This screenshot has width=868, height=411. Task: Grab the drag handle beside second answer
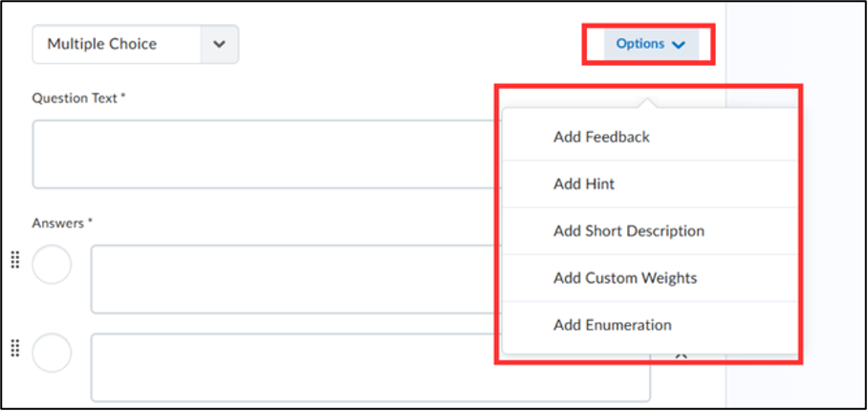pos(15,348)
